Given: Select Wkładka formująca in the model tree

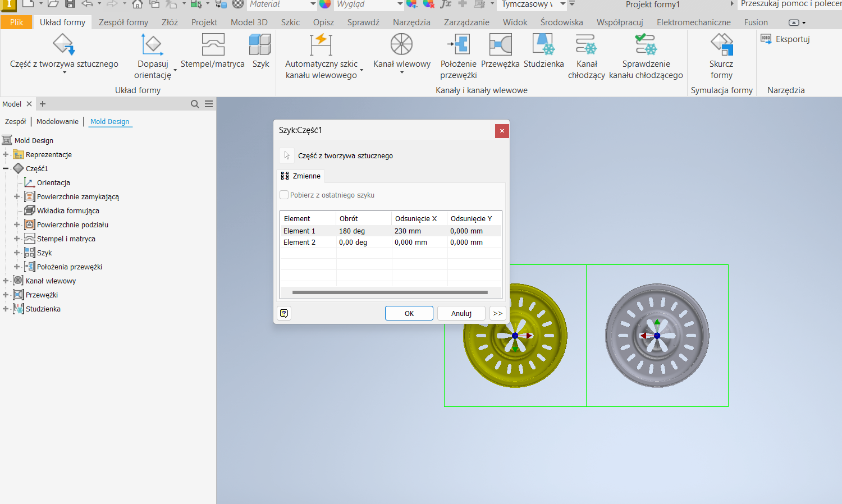Looking at the screenshot, I should 68,210.
